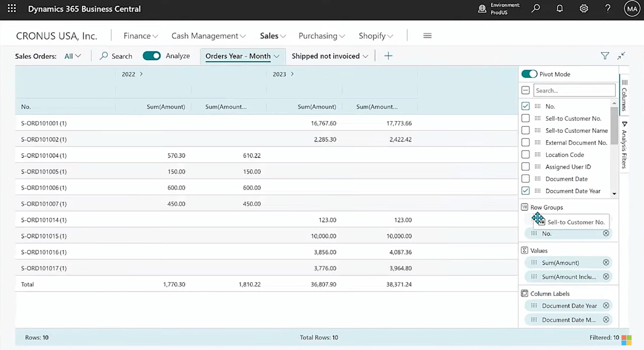Image resolution: width=644 pixels, height=350 pixels.
Task: Click Search in the Sales Orders toolbar
Action: pyautogui.click(x=115, y=56)
